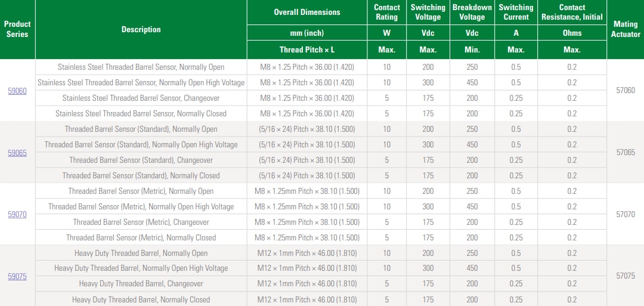This screenshot has width=644, height=306.
Task: Click the Mating Actuator column header
Action: [625, 29]
